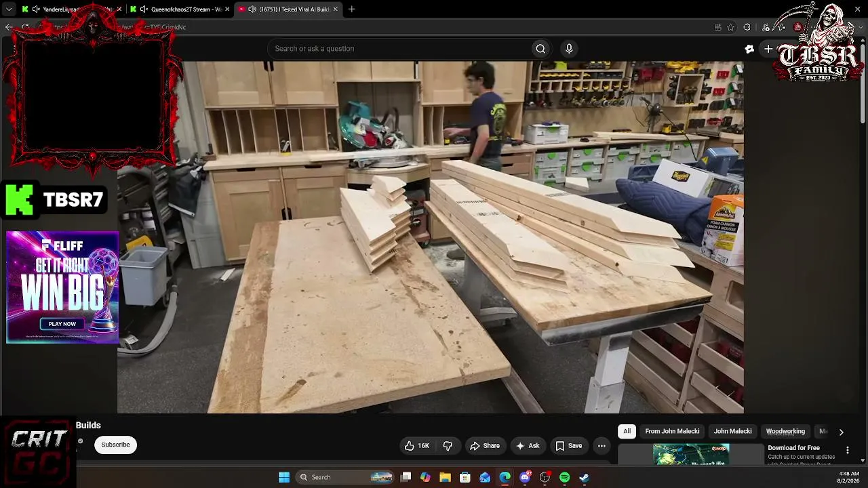Open File Explorer from the taskbar
This screenshot has height=488, width=868.
click(x=445, y=477)
